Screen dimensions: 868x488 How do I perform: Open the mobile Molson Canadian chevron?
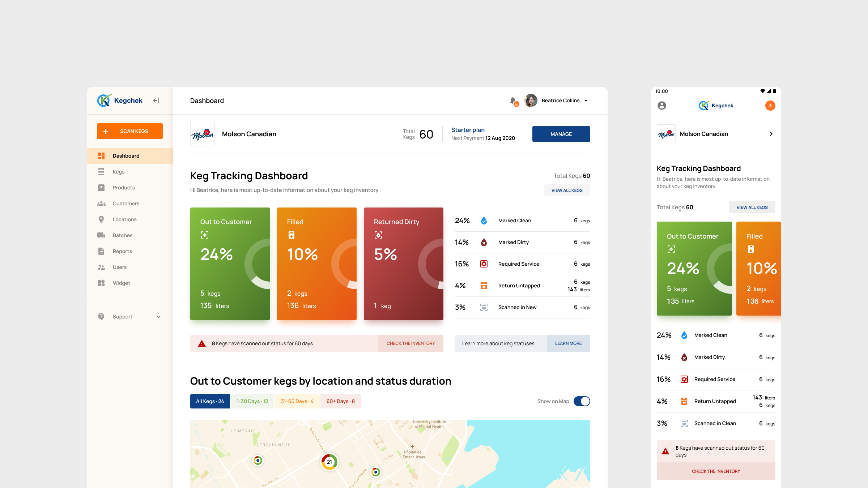point(771,134)
